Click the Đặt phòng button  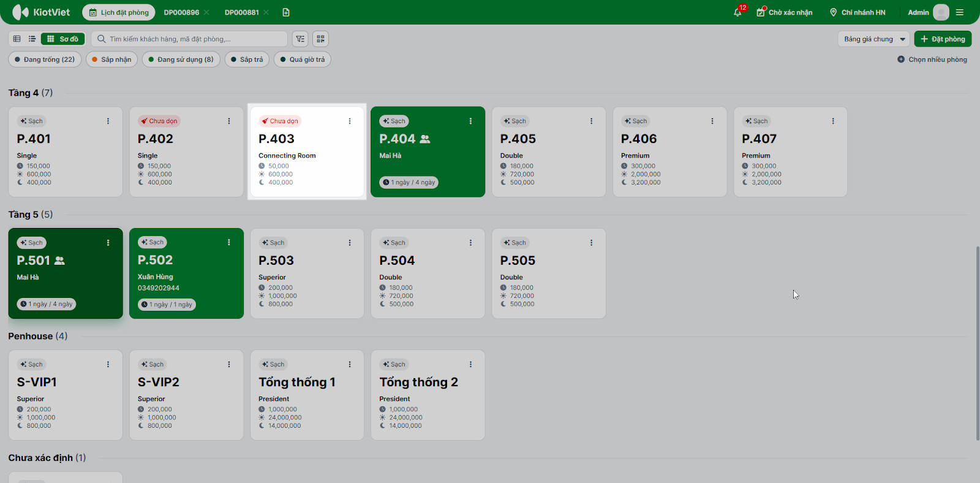click(943, 39)
